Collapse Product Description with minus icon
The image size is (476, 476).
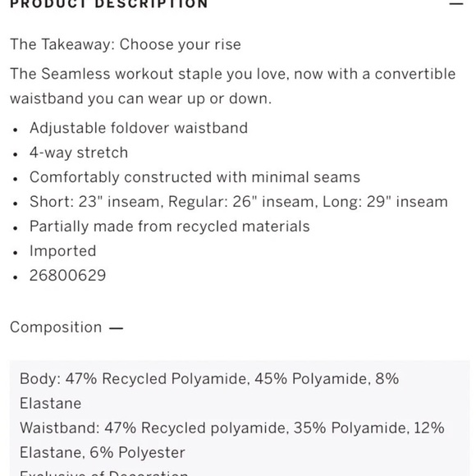click(456, 3)
